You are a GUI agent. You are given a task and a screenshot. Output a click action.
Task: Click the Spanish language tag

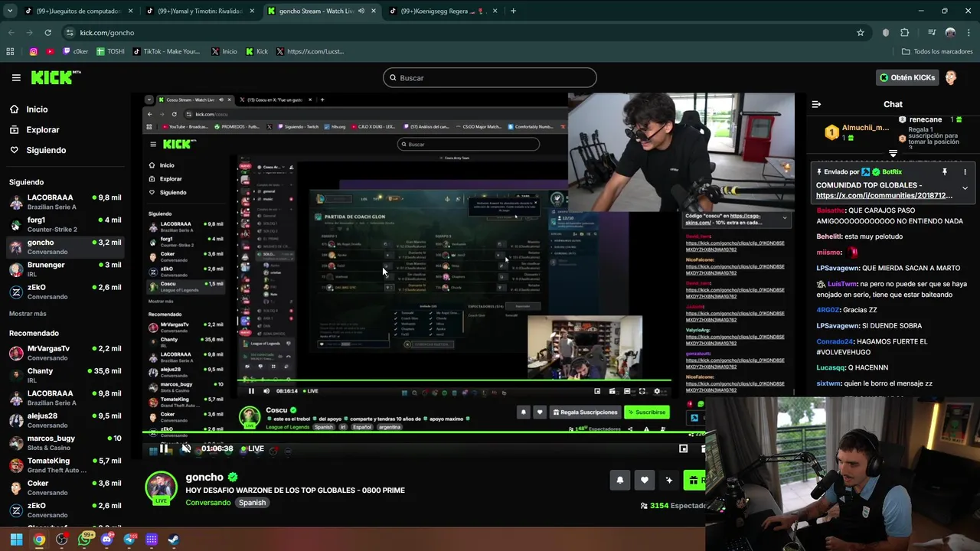coord(252,503)
